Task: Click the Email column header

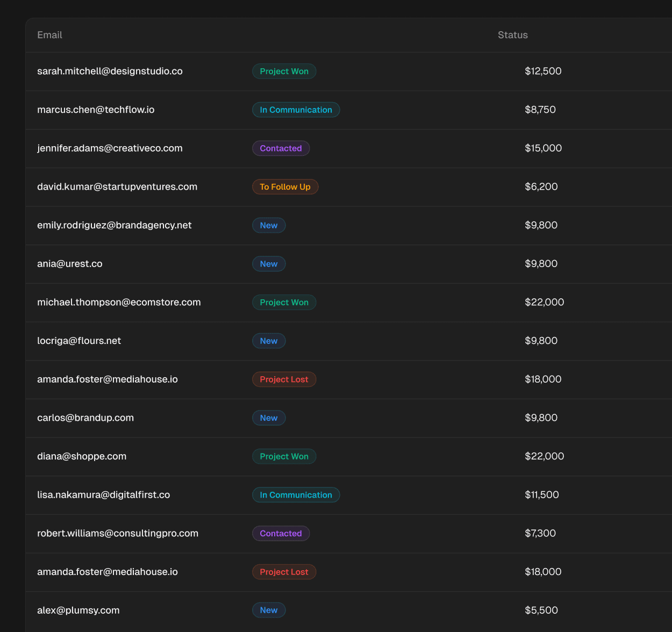Action: (49, 35)
